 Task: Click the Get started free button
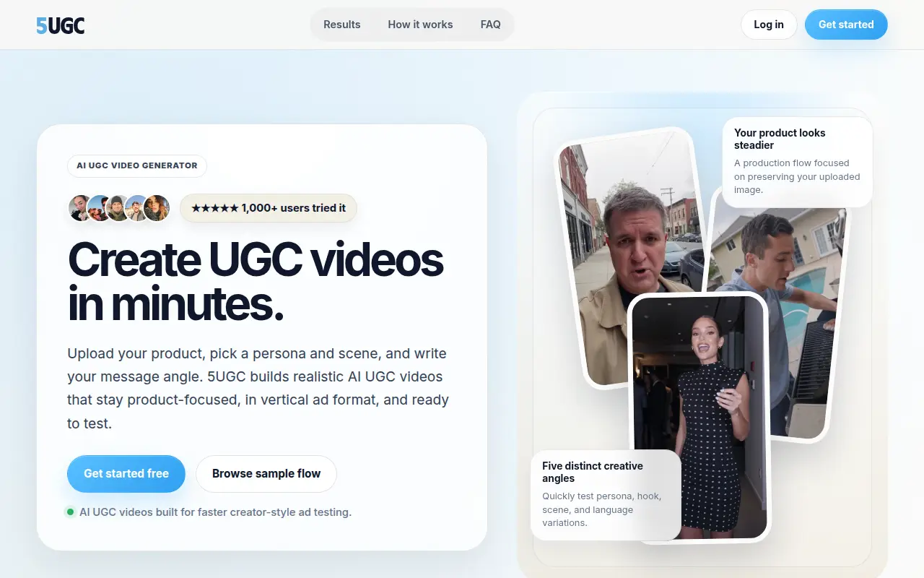point(126,474)
